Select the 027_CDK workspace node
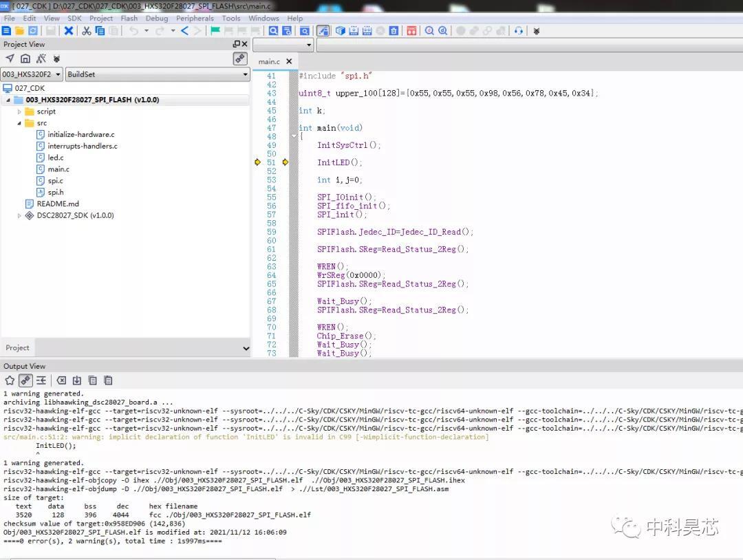The image size is (743, 560). click(x=30, y=88)
